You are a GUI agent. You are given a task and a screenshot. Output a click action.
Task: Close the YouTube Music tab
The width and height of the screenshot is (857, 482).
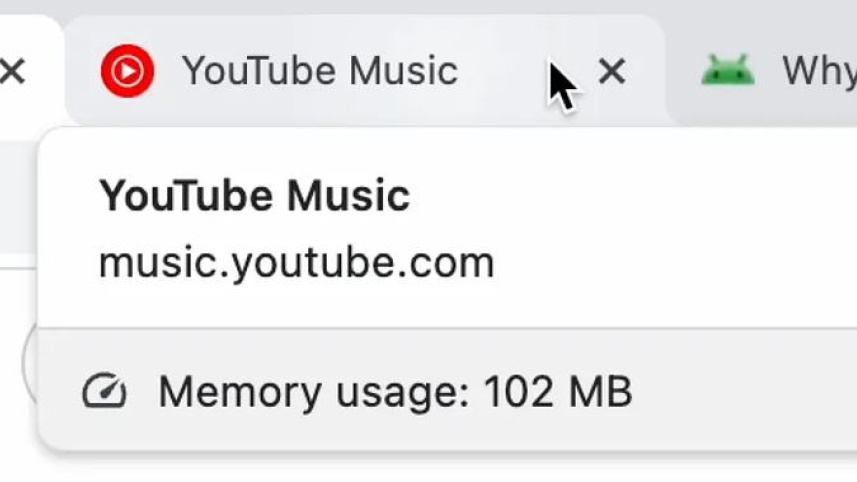point(611,71)
